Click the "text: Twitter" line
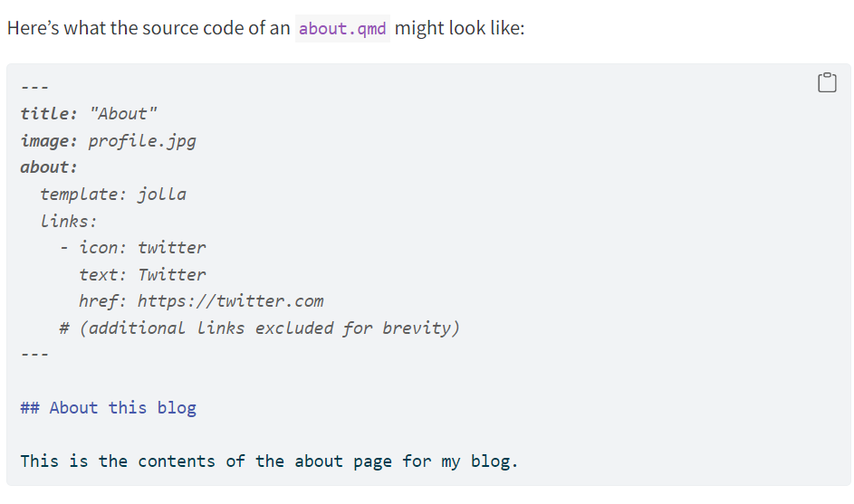Screen dimensions: 854x504 point(142,274)
